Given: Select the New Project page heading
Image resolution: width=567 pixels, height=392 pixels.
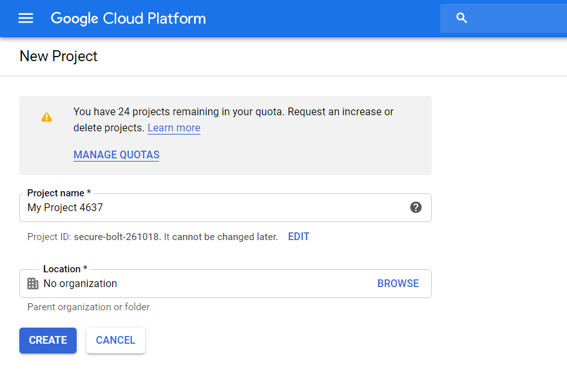Looking at the screenshot, I should pos(58,56).
